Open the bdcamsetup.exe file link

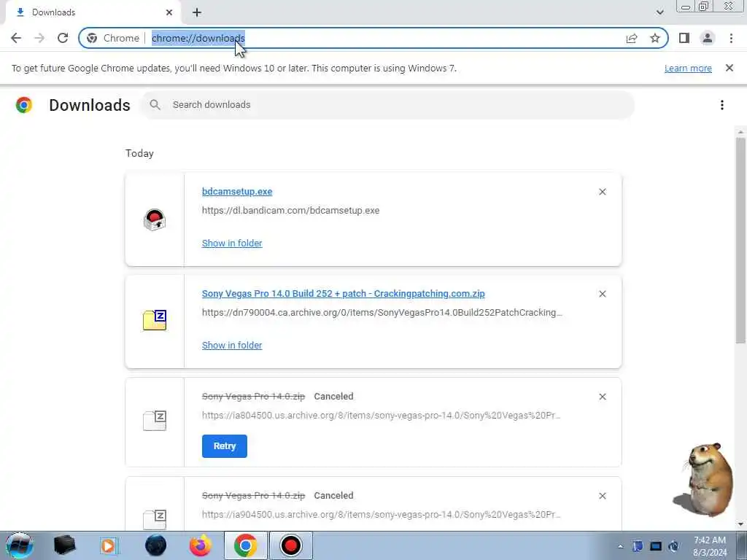coord(237,192)
